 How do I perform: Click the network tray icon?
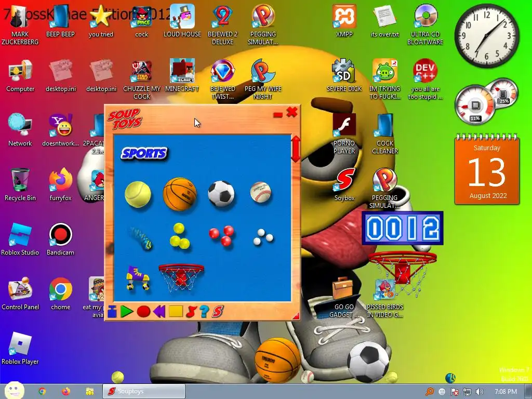coord(467,392)
